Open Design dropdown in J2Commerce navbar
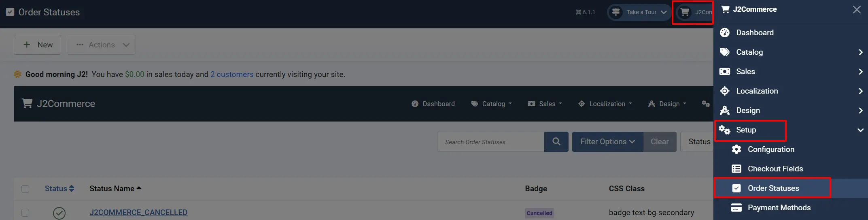Screen dimensions: 868x220 point(667,104)
